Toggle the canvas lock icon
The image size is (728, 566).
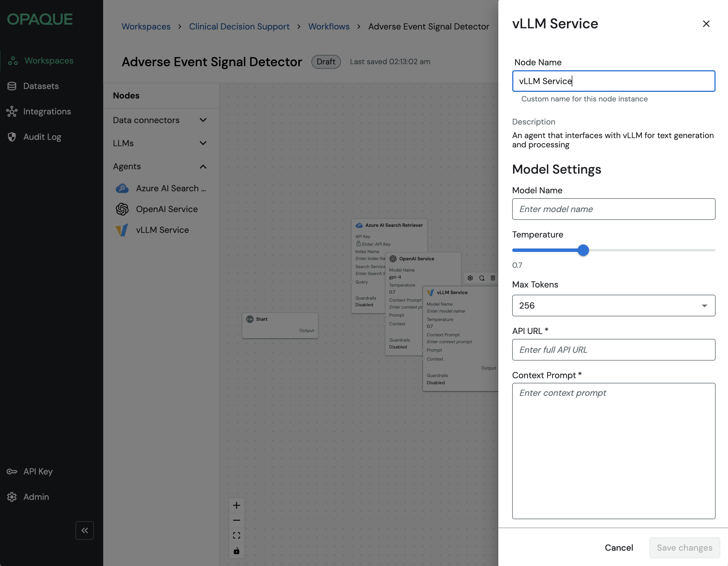point(236,551)
